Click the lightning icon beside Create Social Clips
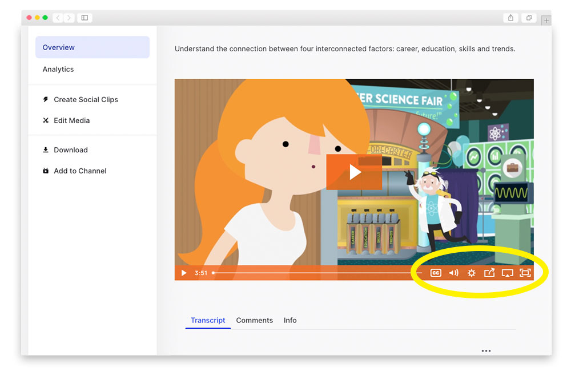Screen dimensions: 571x392 pyautogui.click(x=46, y=99)
